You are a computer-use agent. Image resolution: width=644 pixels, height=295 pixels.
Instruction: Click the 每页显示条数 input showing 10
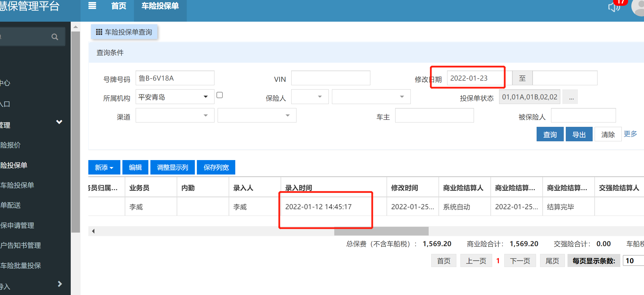633,261
